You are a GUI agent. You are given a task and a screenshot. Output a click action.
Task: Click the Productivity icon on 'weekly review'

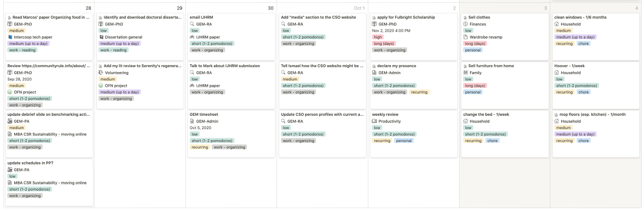point(374,121)
